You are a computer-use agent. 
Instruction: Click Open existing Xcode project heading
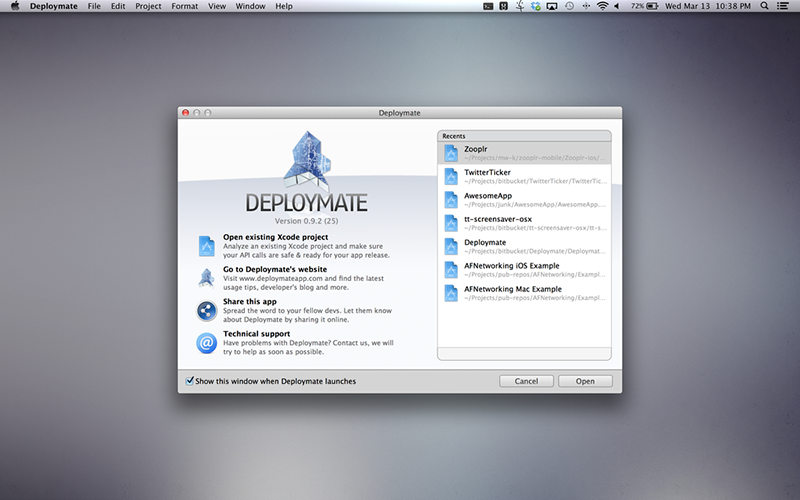[276, 237]
